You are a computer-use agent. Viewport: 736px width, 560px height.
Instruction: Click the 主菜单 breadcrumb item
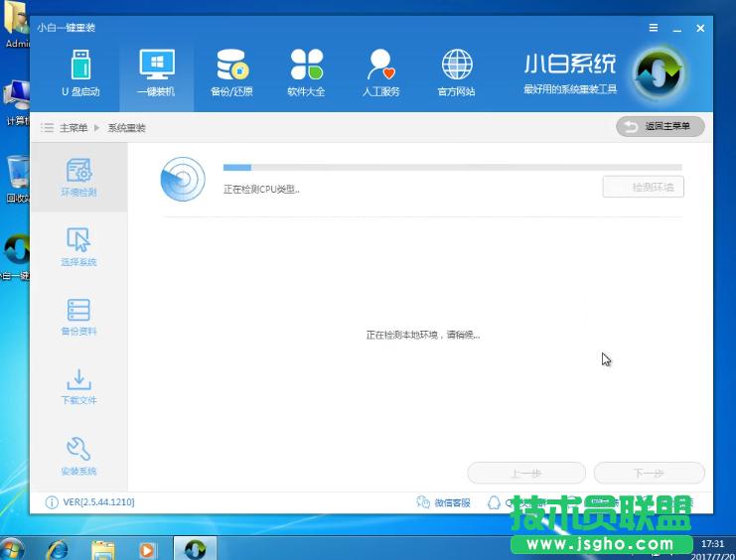(x=73, y=128)
